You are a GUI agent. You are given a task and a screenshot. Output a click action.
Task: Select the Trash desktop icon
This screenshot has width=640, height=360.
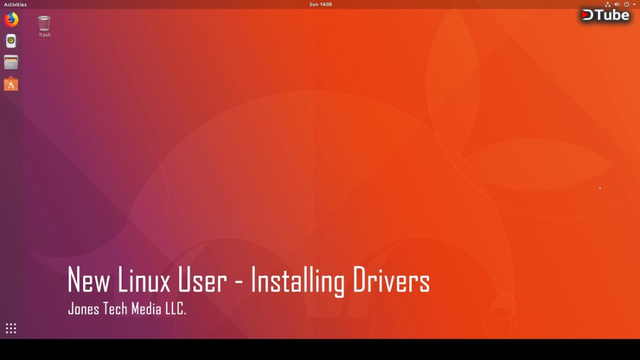pos(44,27)
